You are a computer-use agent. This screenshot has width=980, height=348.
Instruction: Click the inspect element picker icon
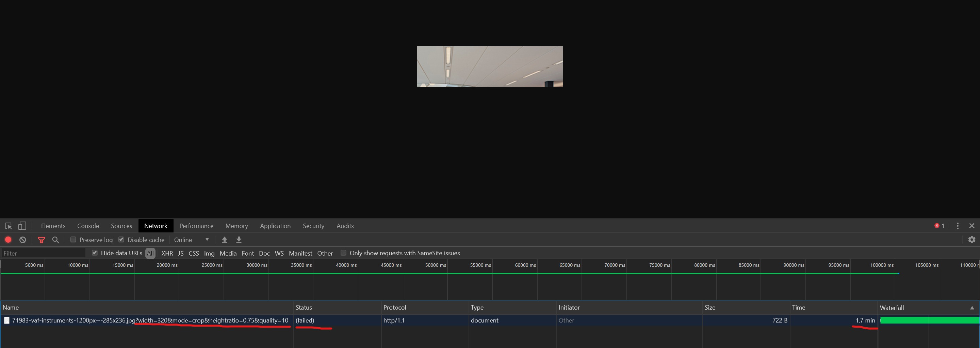(9, 226)
